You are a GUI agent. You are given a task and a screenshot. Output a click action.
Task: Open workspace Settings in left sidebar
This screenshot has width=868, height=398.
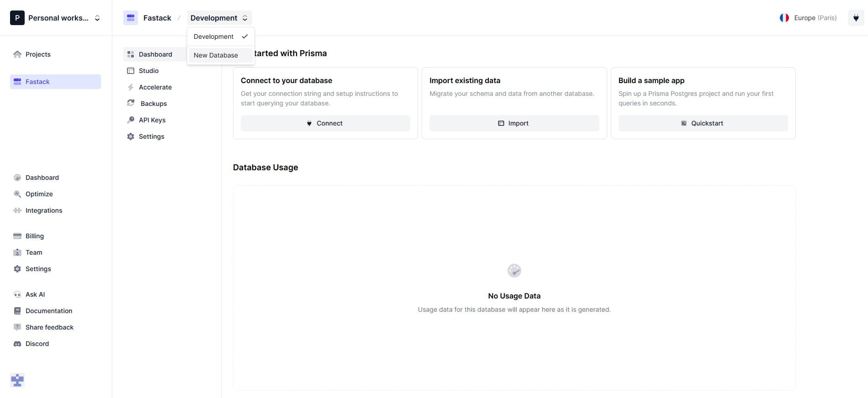click(38, 269)
